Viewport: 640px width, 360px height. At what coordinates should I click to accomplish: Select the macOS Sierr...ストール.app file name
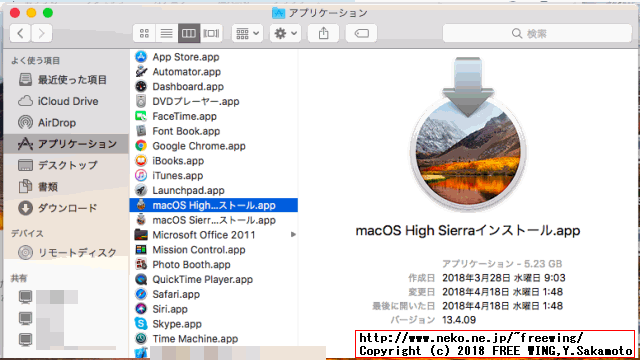click(214, 220)
